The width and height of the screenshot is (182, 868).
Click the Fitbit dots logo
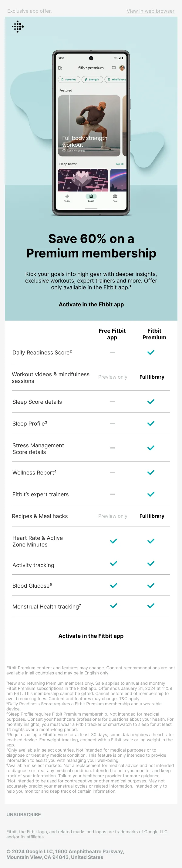(18, 27)
